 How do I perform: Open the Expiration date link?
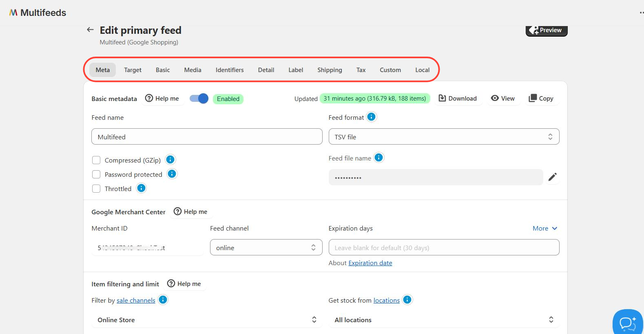[370, 263]
